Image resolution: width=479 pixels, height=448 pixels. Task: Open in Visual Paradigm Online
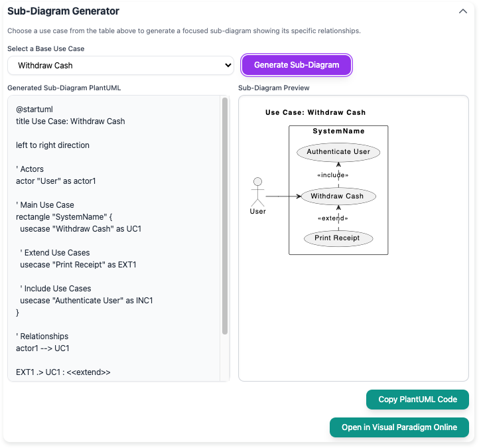399,427
